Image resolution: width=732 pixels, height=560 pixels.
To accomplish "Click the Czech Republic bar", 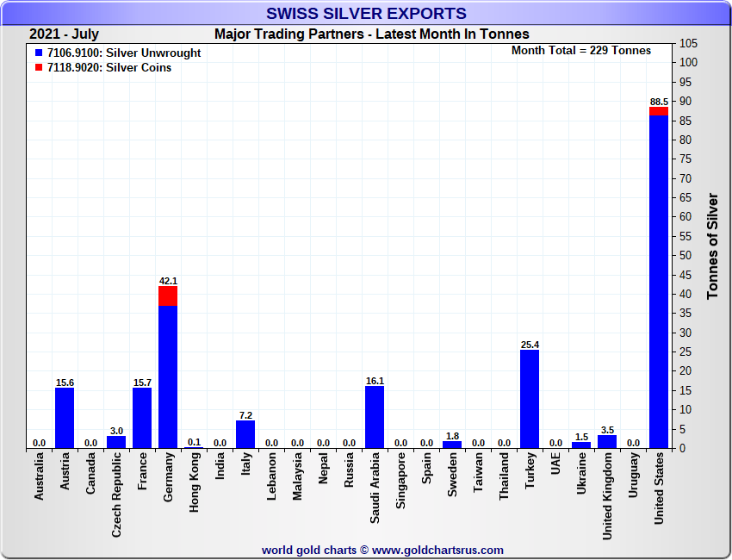I will tap(116, 442).
